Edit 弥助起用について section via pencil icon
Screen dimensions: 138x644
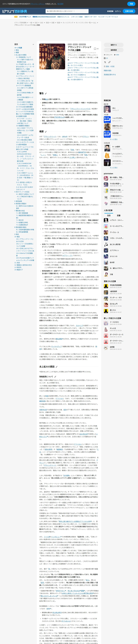click(55, 377)
